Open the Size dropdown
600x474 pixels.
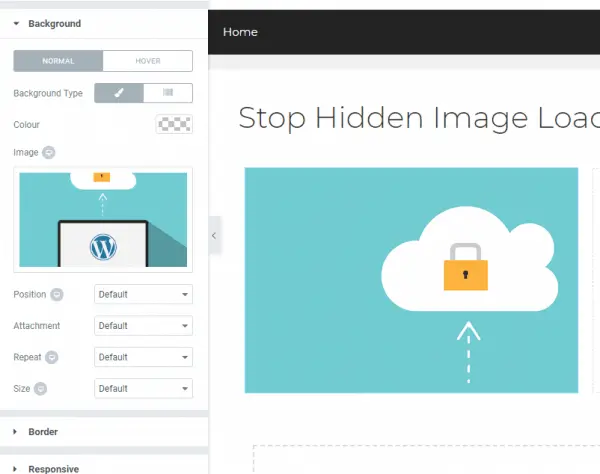click(x=143, y=389)
